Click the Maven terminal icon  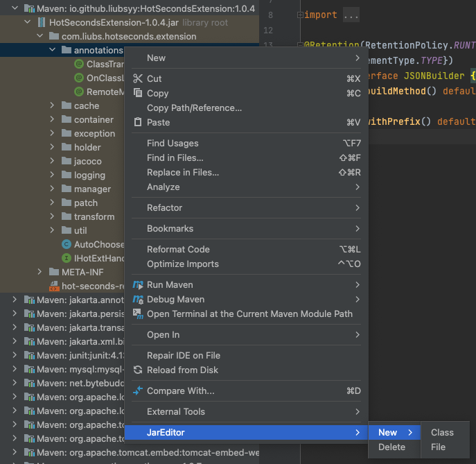coord(138,314)
